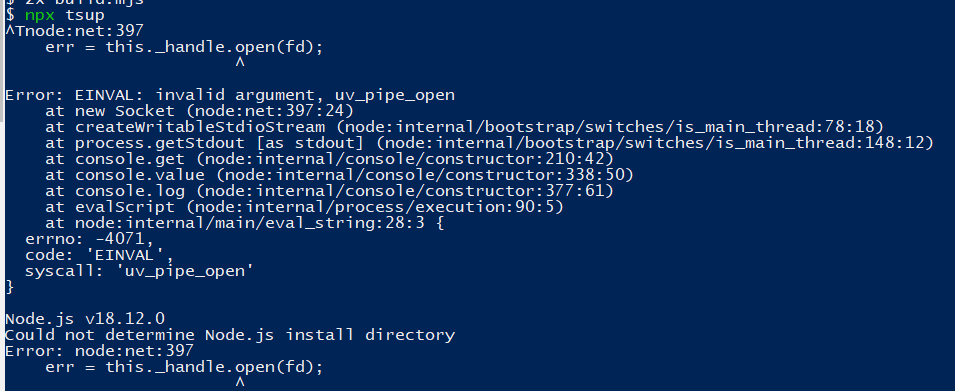Click the console.get stack trace line

click(329, 160)
